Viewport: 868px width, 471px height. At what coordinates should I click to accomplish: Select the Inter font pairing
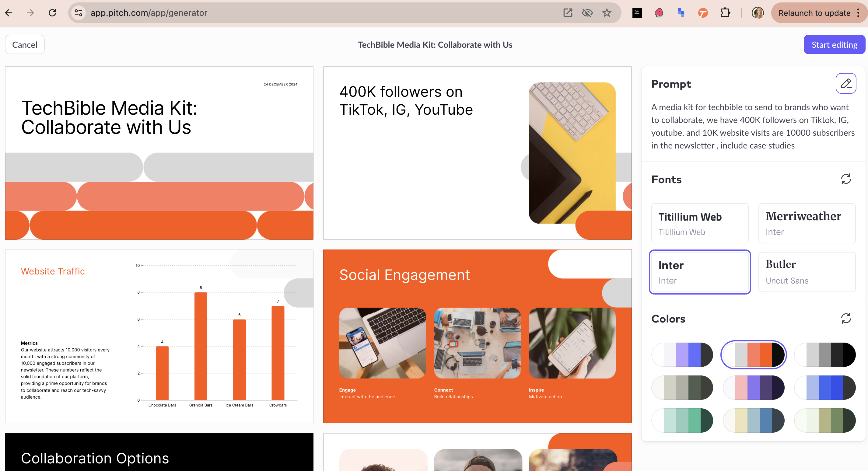click(700, 272)
